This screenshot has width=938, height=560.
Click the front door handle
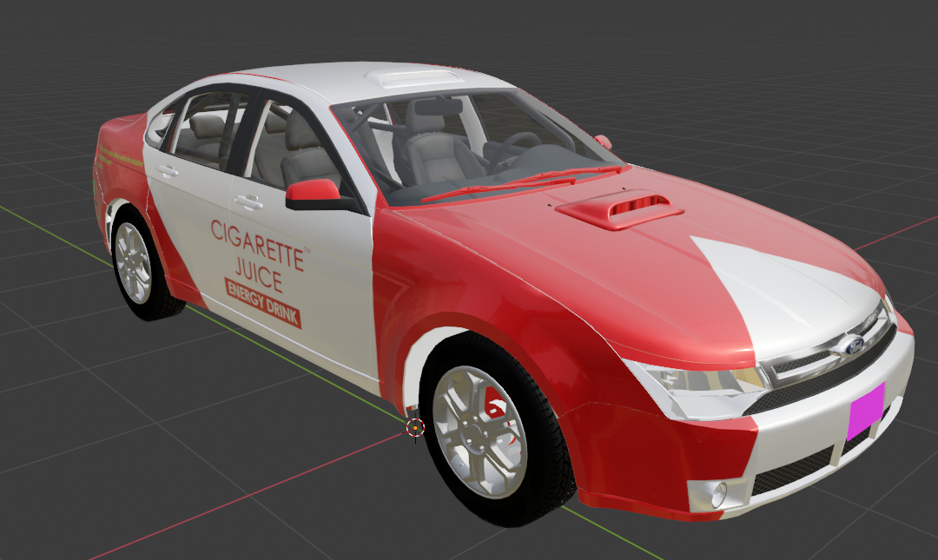click(x=249, y=202)
